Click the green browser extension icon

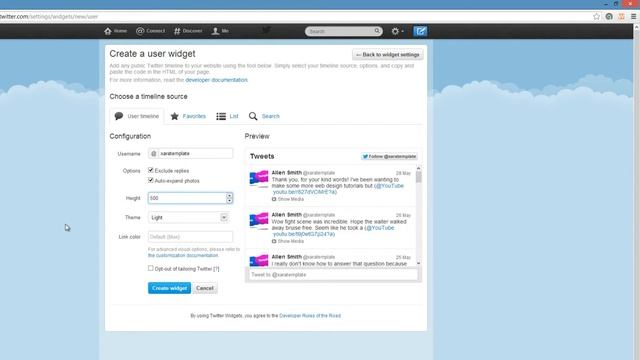tap(609, 17)
